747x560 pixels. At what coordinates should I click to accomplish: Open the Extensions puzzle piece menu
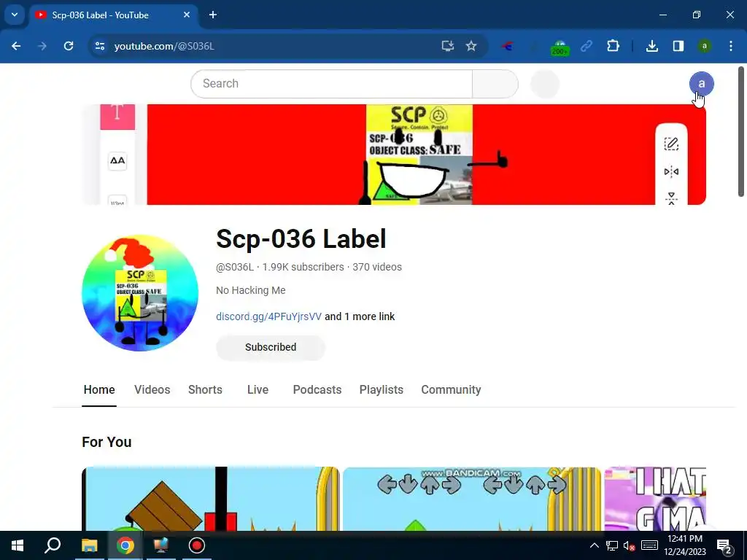coord(613,46)
